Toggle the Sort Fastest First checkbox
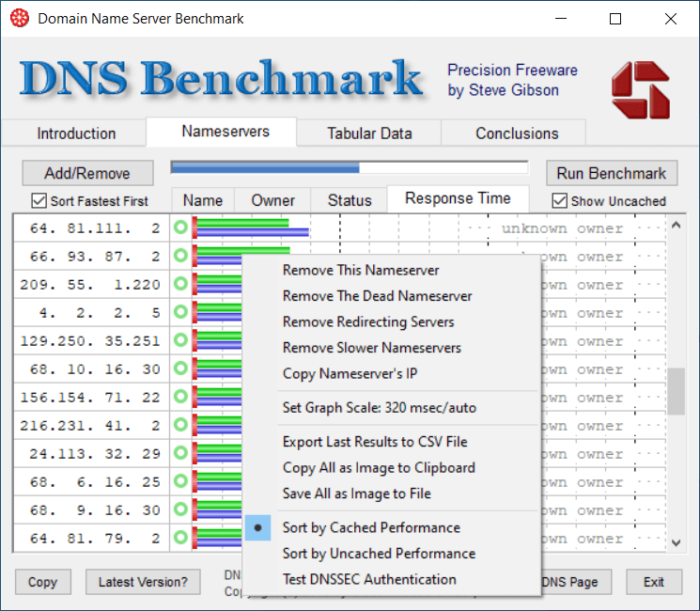The width and height of the screenshot is (700, 611). pos(39,201)
